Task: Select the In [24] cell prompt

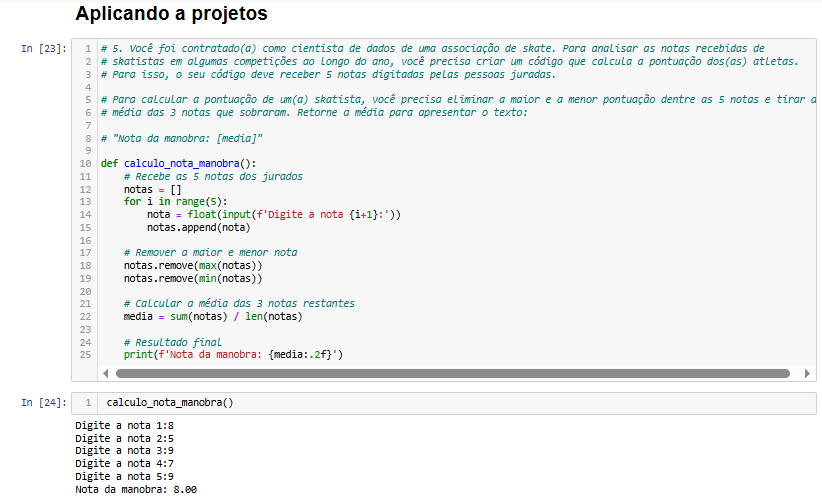Action: click(x=44, y=403)
